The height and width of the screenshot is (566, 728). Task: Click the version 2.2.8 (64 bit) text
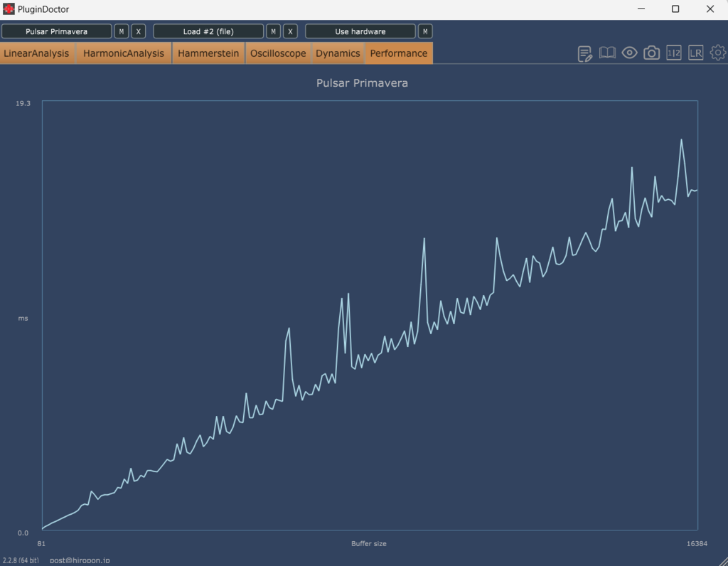[21, 560]
